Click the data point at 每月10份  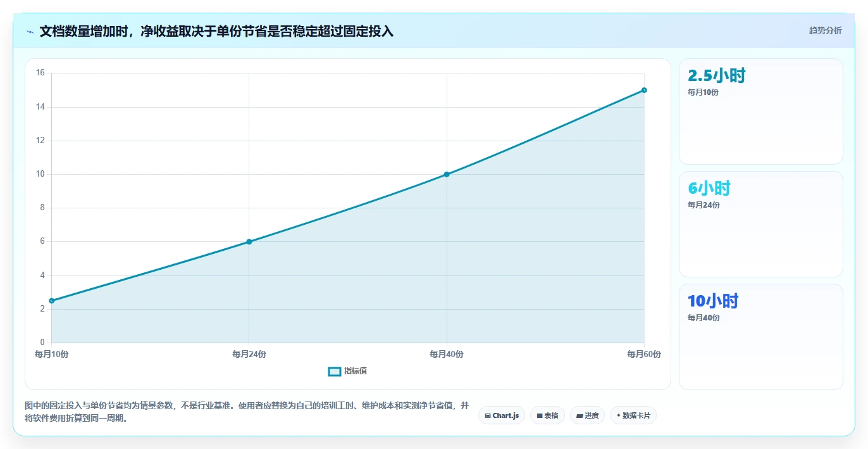51,301
